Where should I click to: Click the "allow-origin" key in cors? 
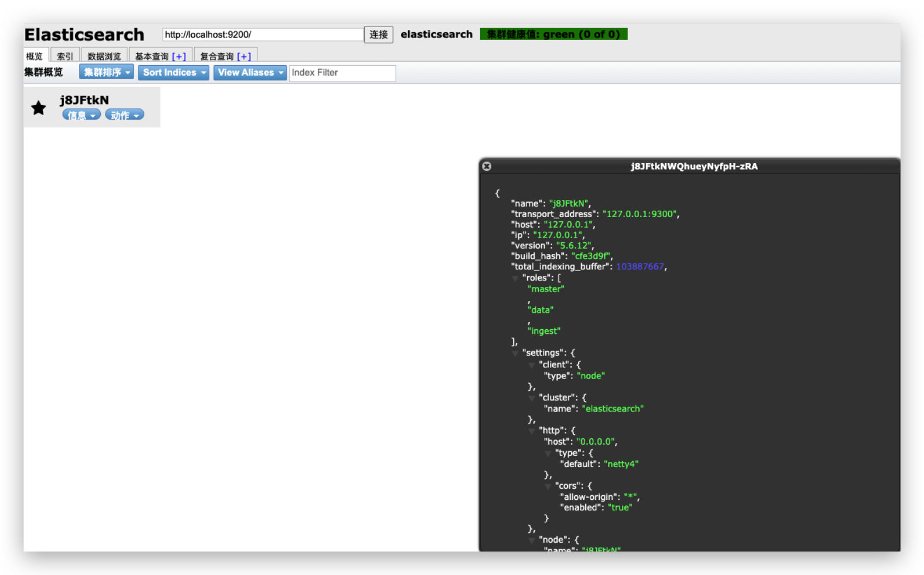coord(589,497)
